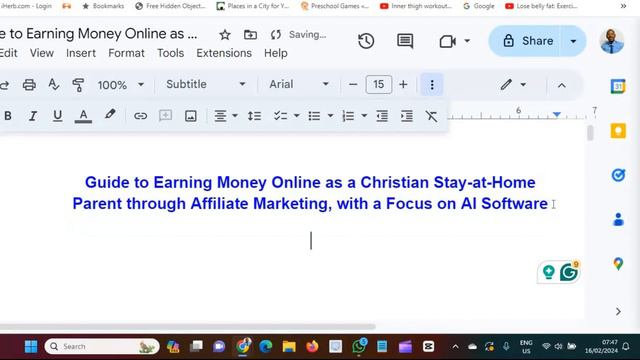Viewport: 640px width, 360px height.
Task: Increase the indent
Action: click(x=407, y=116)
